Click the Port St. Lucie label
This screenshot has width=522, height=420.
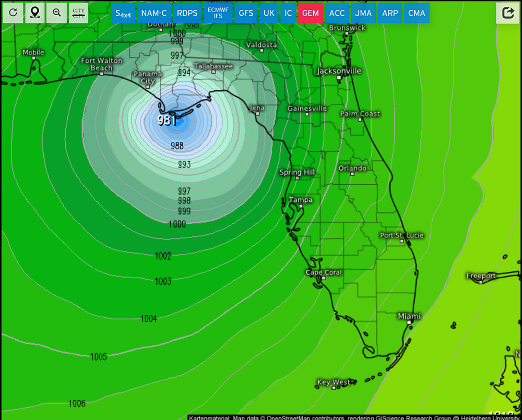(402, 235)
